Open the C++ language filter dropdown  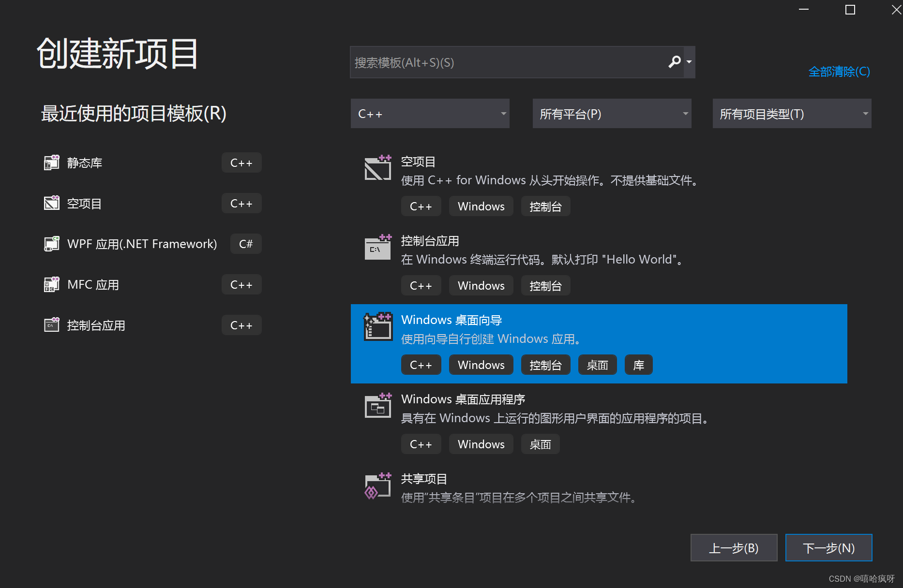[x=430, y=114]
